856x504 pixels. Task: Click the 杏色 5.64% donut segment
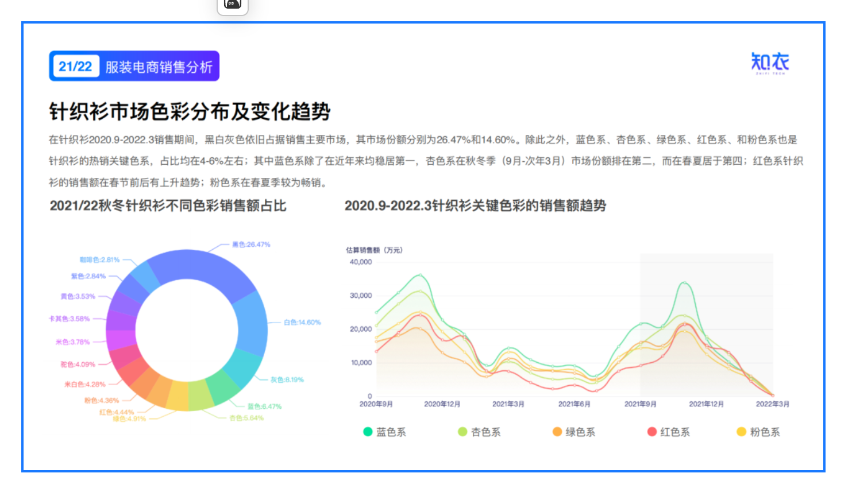200,396
